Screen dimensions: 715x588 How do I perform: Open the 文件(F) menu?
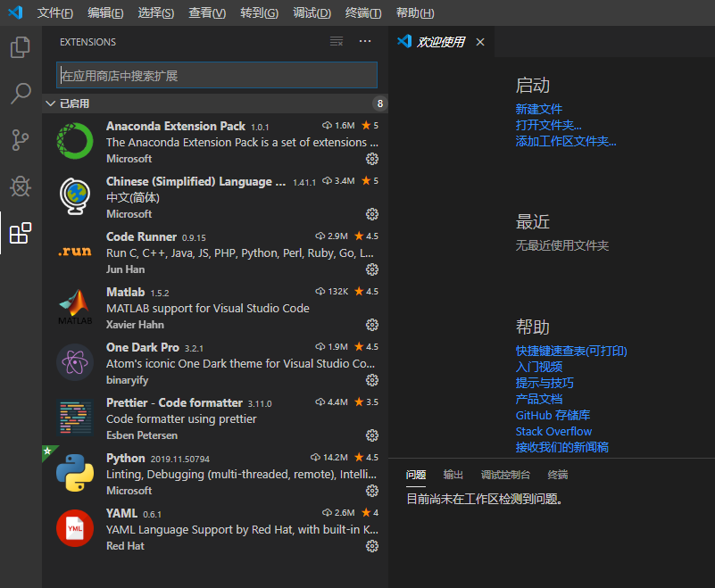(x=55, y=12)
